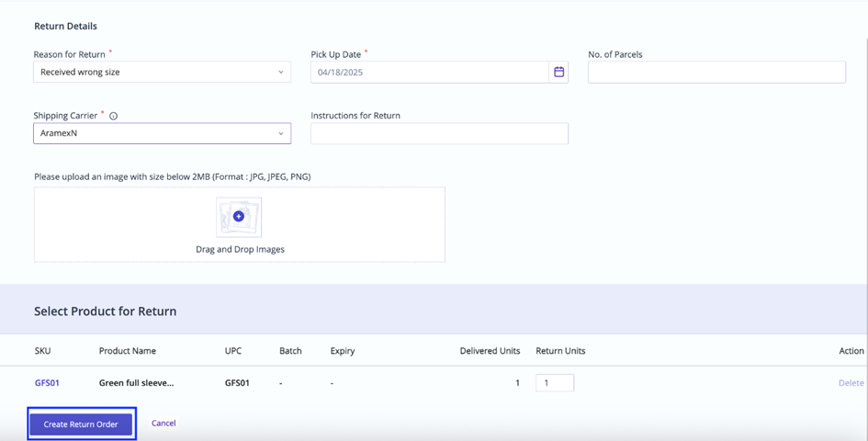The height and width of the screenshot is (441, 868).
Task: Click the Pick Up Date input field
Action: pyautogui.click(x=430, y=72)
